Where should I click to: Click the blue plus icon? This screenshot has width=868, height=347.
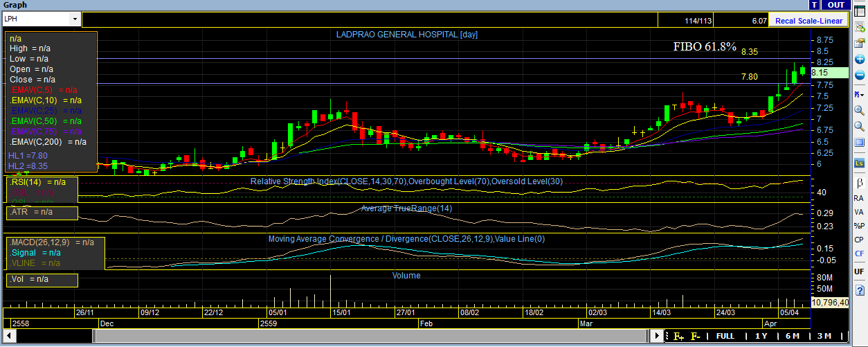pyautogui.click(x=859, y=60)
